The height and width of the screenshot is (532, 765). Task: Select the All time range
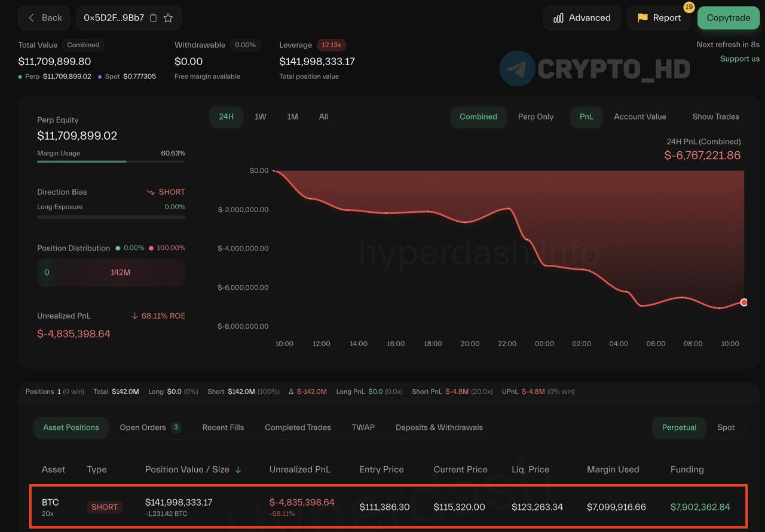(323, 117)
